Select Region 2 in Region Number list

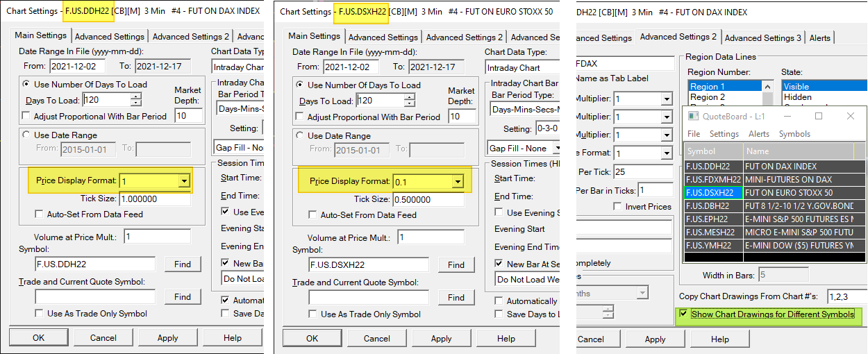point(725,97)
